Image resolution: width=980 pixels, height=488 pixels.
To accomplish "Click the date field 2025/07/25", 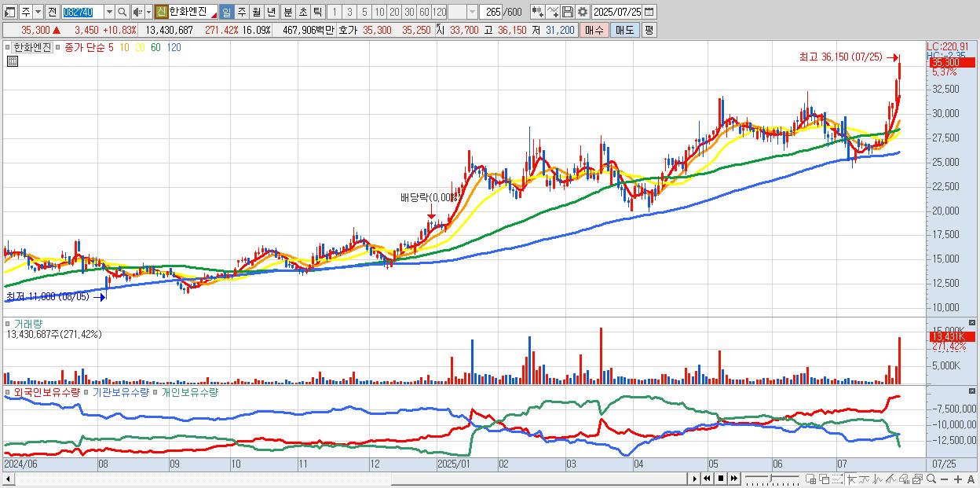I will 616,13.
